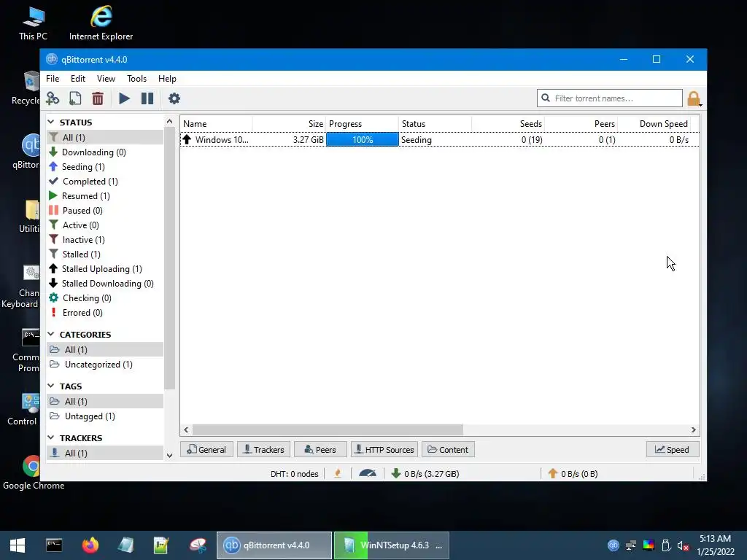The image size is (747, 560).
Task: Click the 100% progress bar of the torrent
Action: (x=362, y=140)
